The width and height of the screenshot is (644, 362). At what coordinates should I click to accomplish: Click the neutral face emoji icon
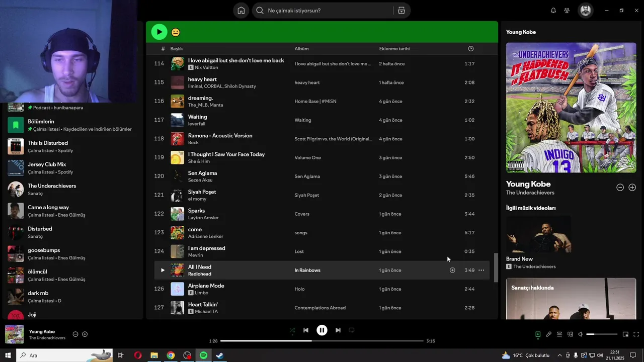(x=176, y=32)
